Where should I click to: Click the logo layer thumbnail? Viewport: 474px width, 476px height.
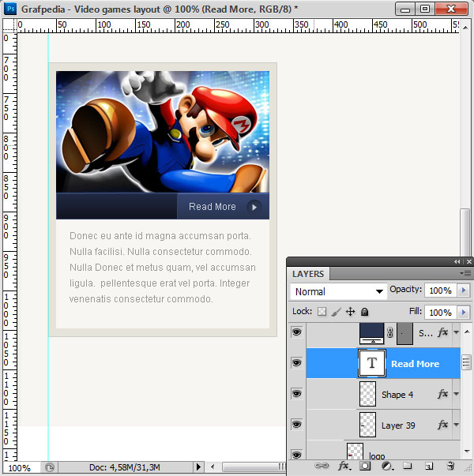tap(355, 452)
